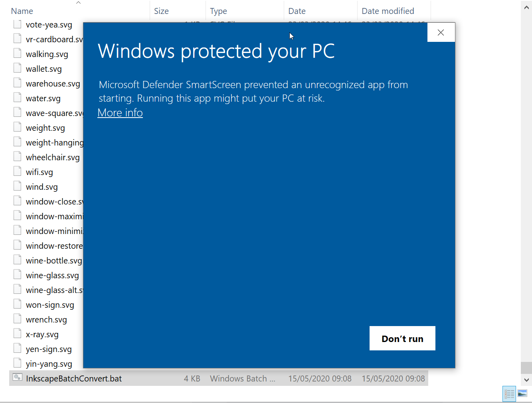Switch to large thumbnails view icon
The width and height of the screenshot is (532, 403).
[522, 394]
